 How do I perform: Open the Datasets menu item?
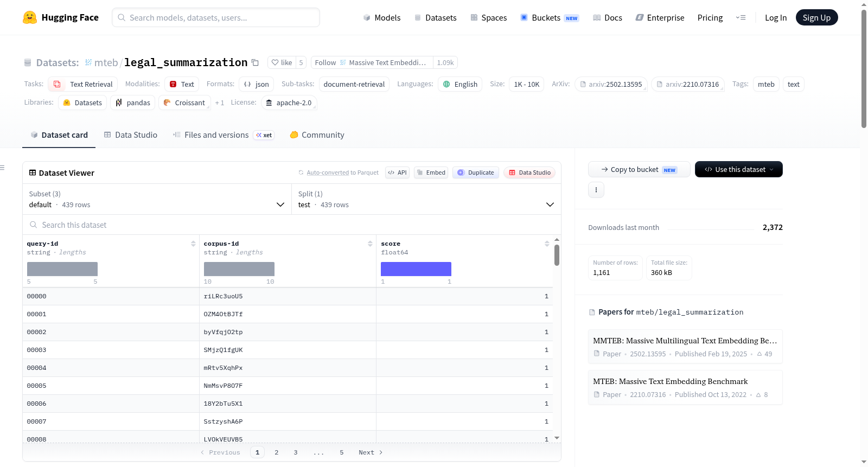(436, 17)
